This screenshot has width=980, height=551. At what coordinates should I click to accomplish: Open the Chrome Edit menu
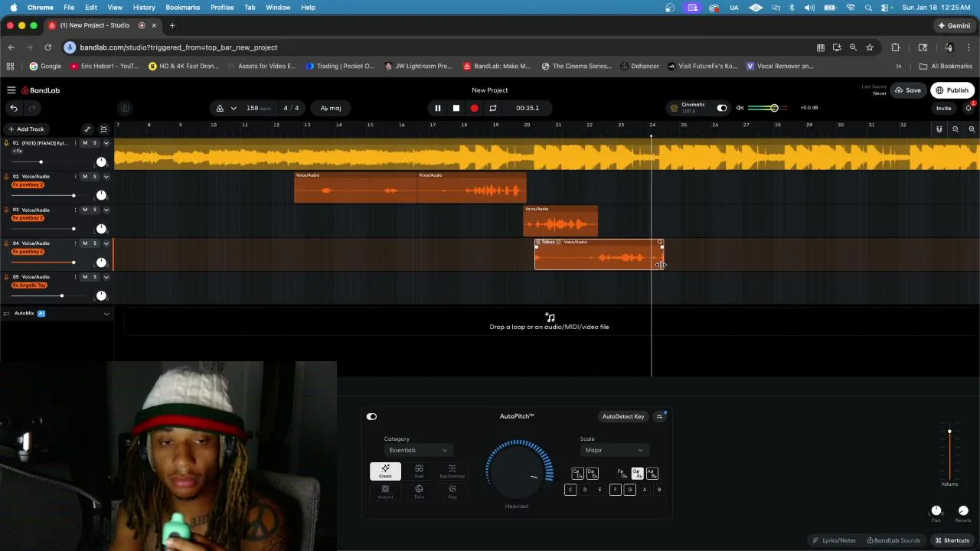point(91,7)
